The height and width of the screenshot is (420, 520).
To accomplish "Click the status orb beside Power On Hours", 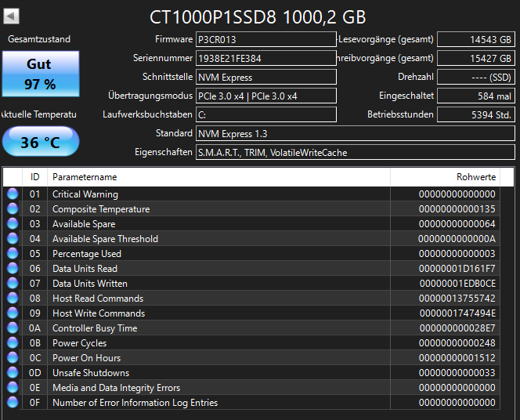I will click(x=13, y=357).
